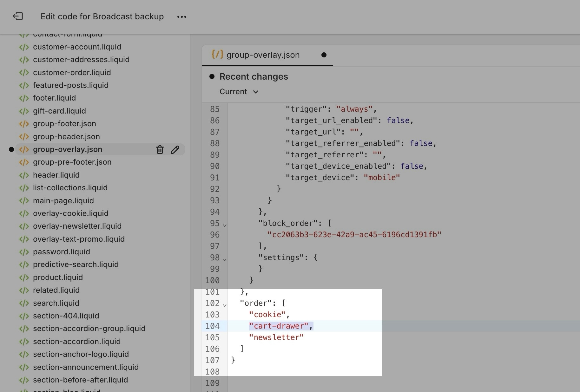Collapse the block_order array at line 95

point(225,225)
